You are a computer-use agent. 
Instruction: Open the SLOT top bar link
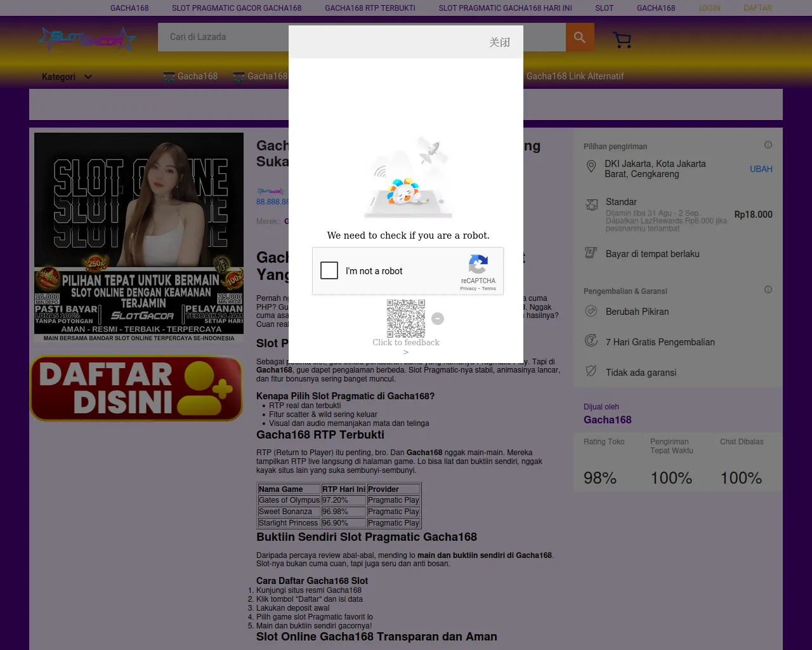[604, 8]
